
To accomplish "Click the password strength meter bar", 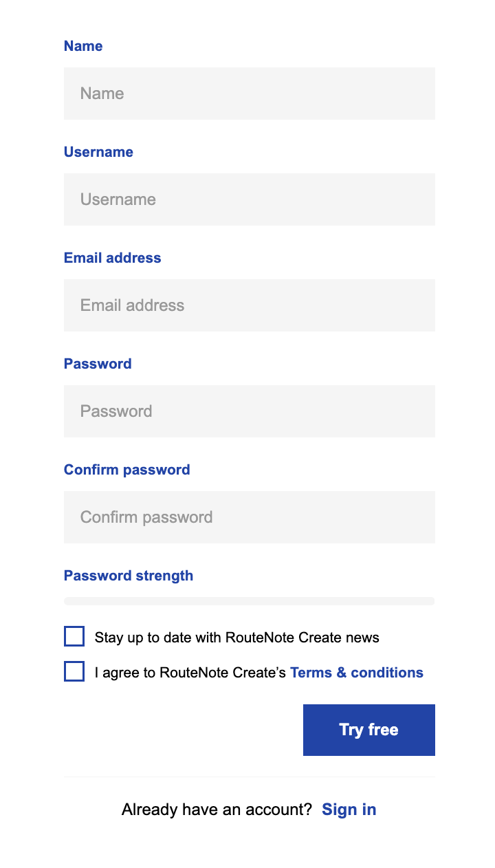I will 249,601.
